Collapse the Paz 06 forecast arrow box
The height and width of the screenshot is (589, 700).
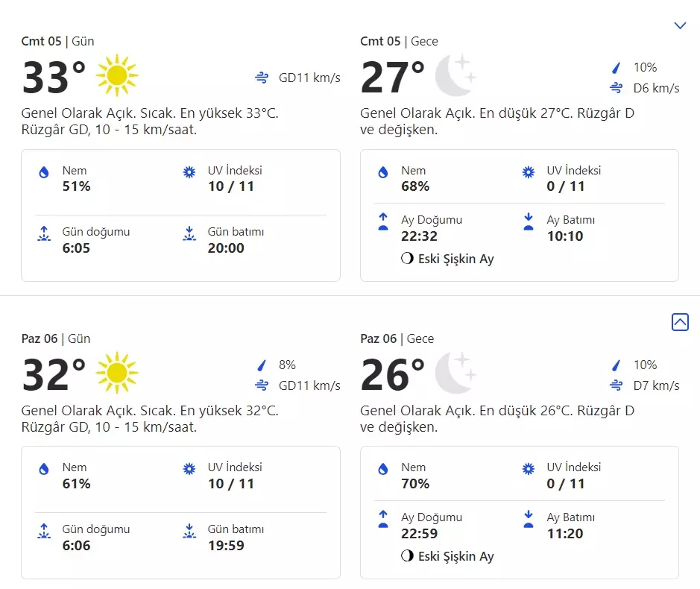tap(680, 322)
